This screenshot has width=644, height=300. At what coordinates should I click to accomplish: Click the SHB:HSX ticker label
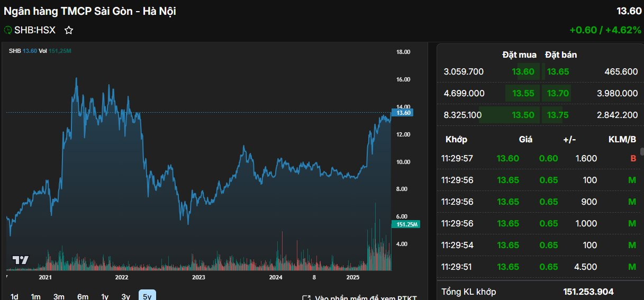click(35, 31)
